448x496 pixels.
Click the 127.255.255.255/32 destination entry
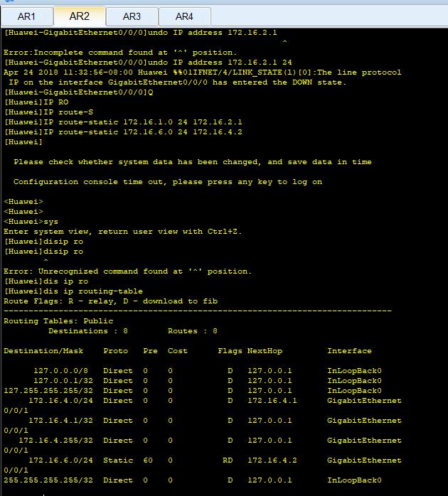coord(48,391)
